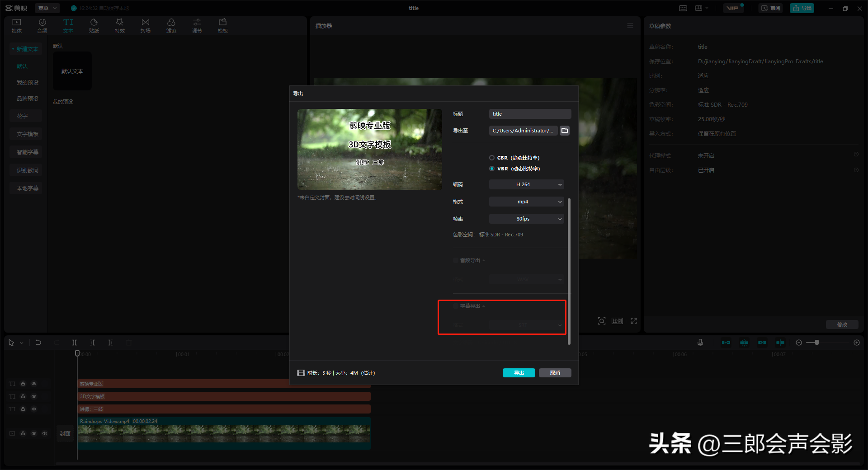Open the player panel hamburger menu
868x470 pixels.
pos(630,26)
